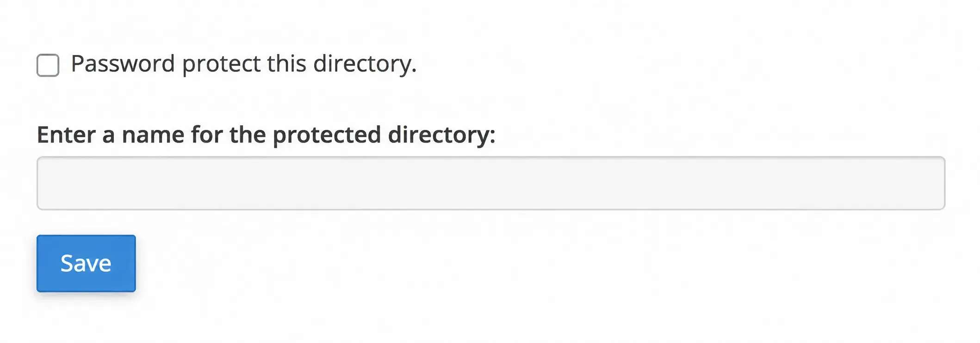Turn on the directory password checkbox
The image size is (980, 343).
(x=48, y=65)
